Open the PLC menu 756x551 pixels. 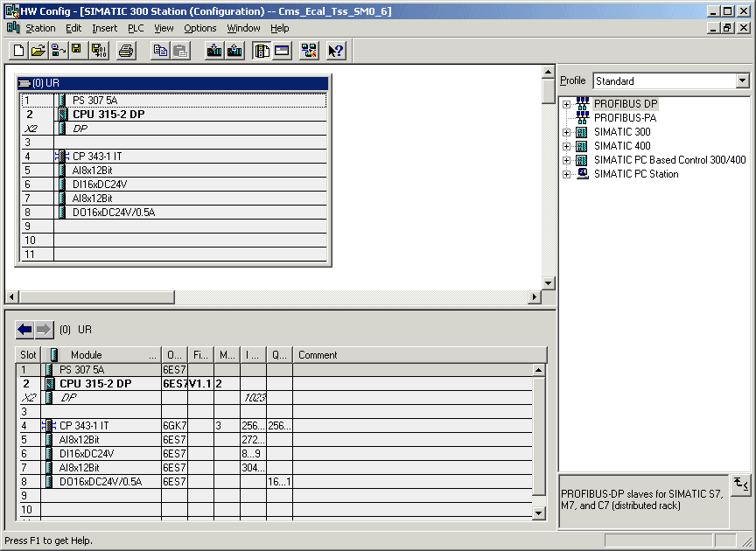point(136,28)
